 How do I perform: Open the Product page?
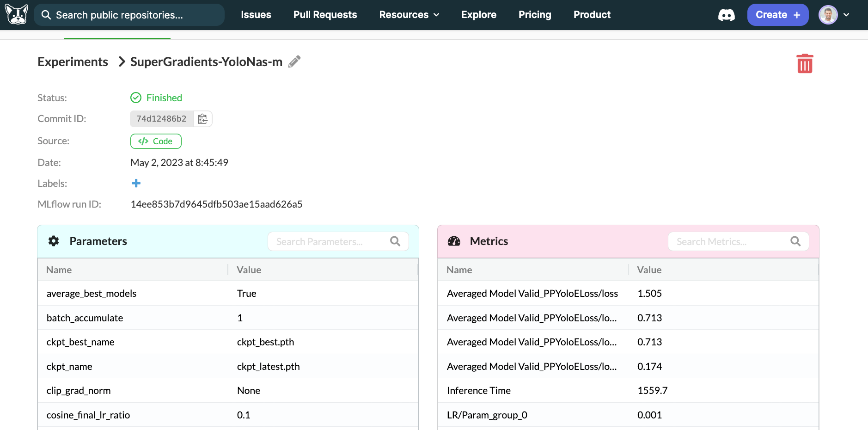pos(592,15)
